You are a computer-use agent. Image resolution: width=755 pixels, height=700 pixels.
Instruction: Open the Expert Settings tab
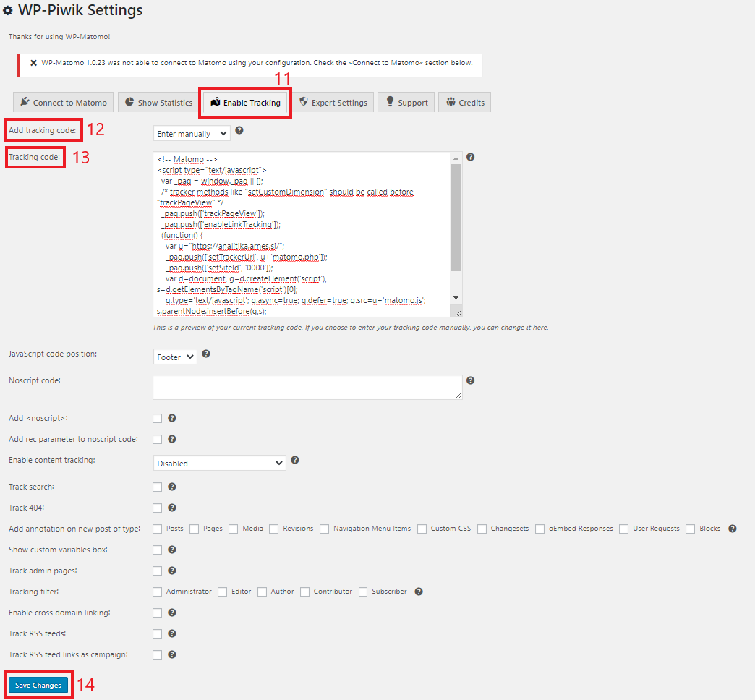333,103
